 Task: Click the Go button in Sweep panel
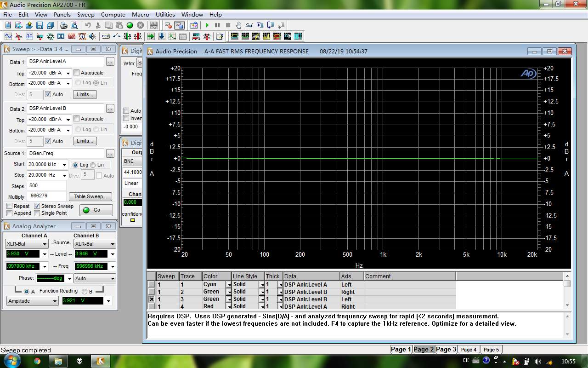pos(96,210)
